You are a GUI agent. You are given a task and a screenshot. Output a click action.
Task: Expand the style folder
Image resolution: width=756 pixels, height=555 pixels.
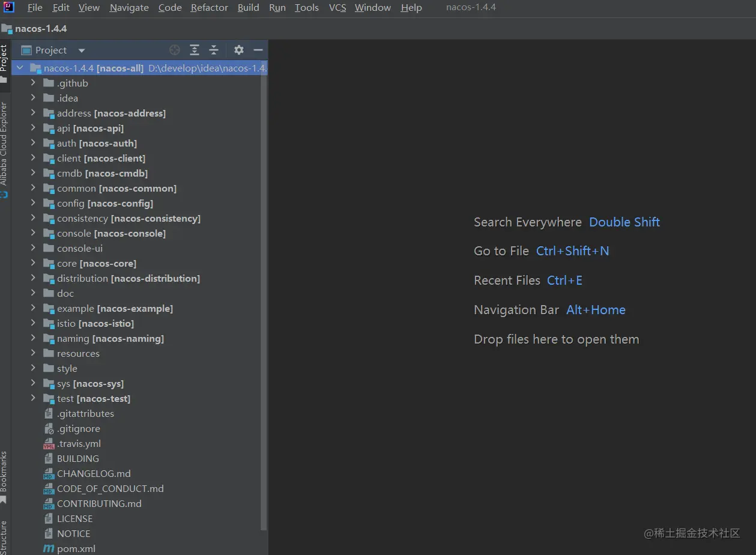tap(33, 368)
